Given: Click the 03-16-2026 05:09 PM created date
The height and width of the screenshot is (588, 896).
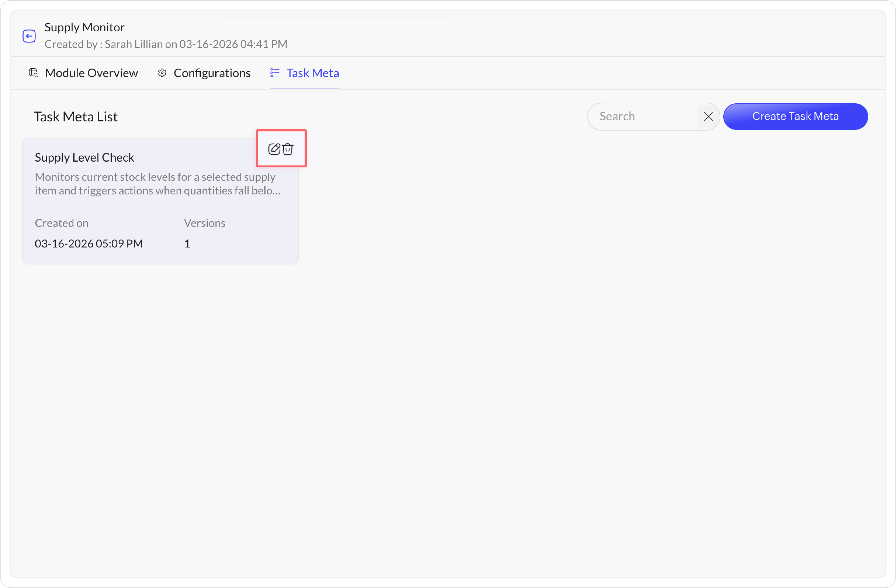Looking at the screenshot, I should click(88, 243).
